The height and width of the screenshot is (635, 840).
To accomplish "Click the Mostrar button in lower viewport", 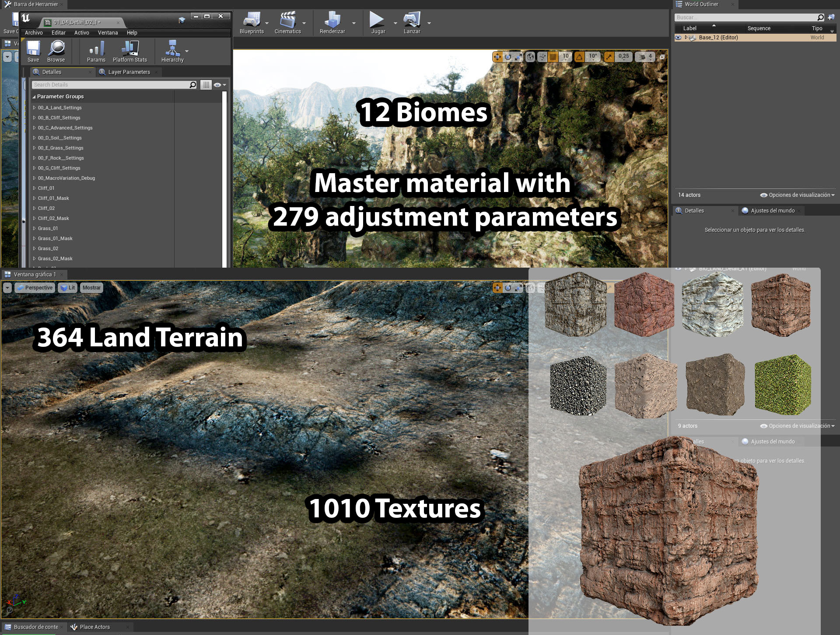I will click(x=91, y=288).
